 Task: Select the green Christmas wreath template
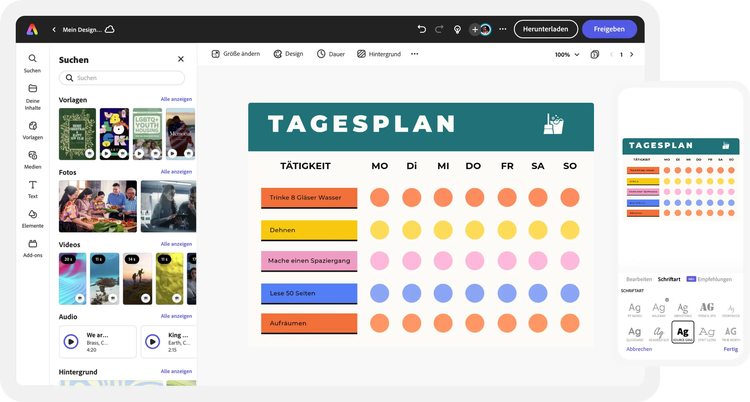coord(77,134)
